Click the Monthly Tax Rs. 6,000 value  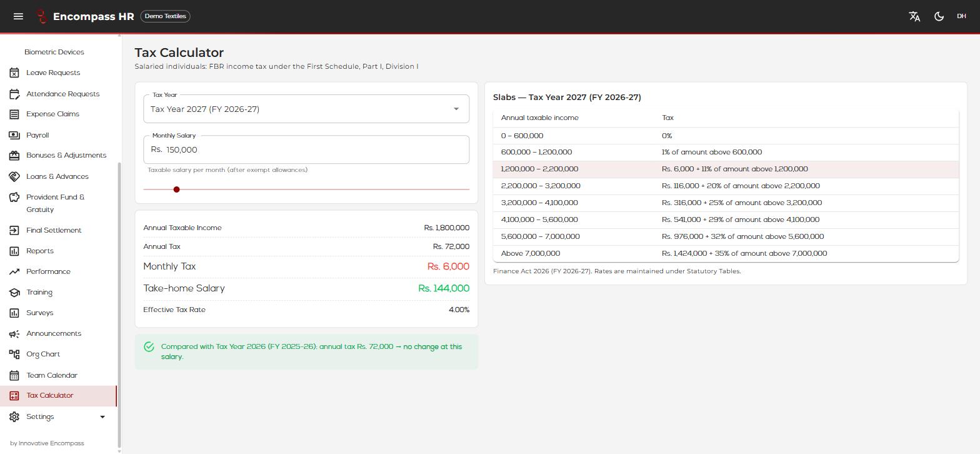448,267
